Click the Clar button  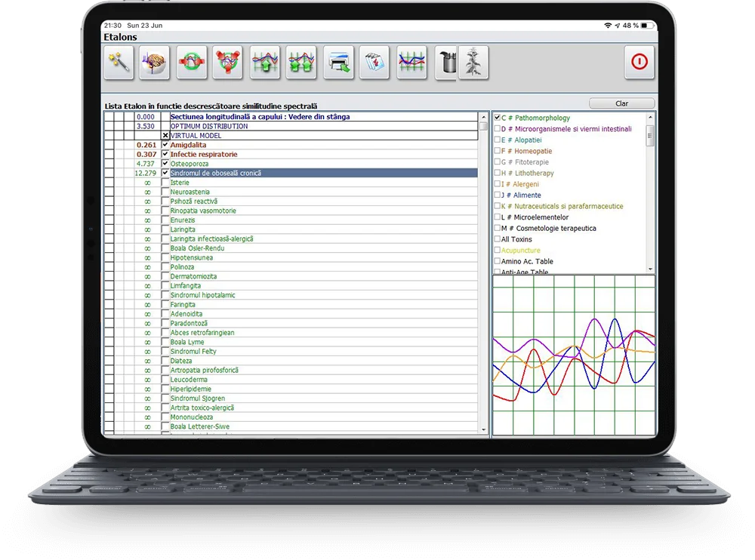pyautogui.click(x=621, y=103)
